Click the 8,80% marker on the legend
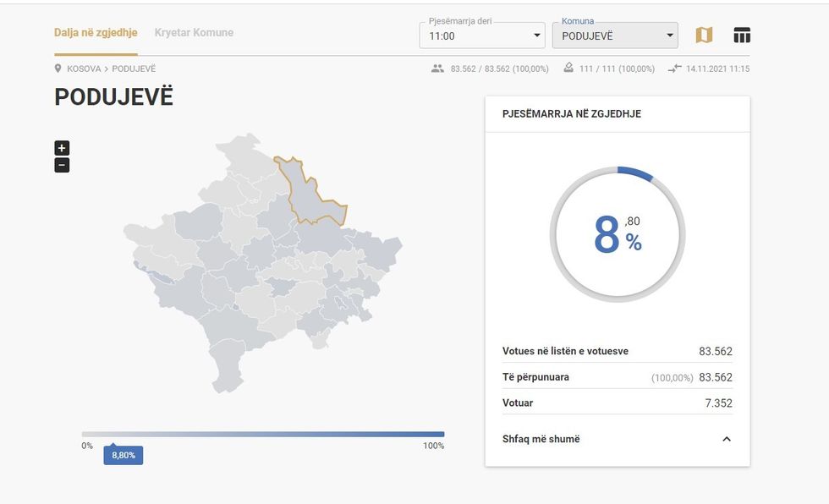 pos(124,455)
